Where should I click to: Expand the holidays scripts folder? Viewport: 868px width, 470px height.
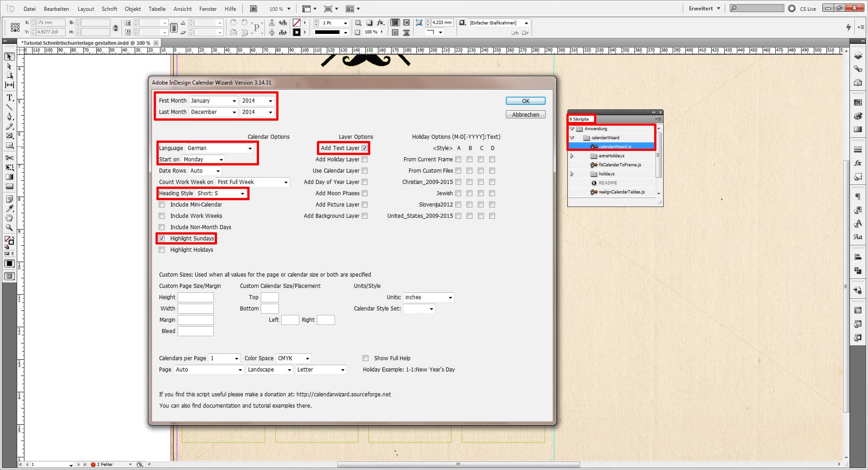[x=572, y=174]
